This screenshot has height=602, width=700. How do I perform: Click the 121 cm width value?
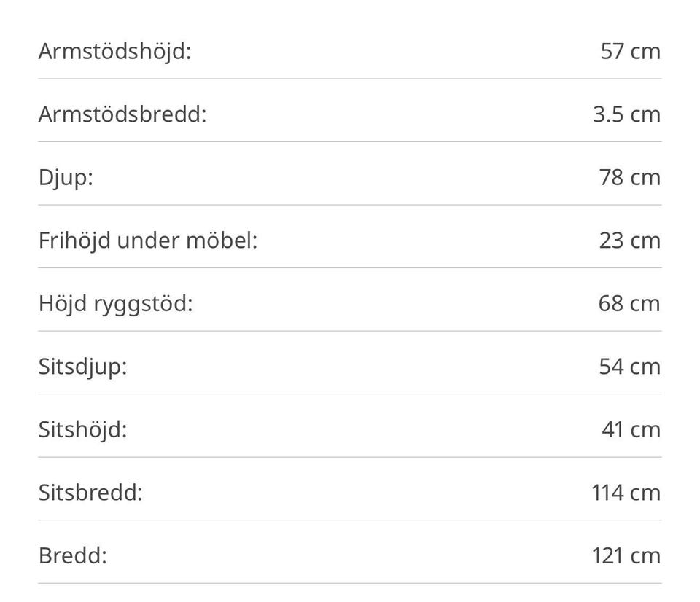click(x=626, y=556)
